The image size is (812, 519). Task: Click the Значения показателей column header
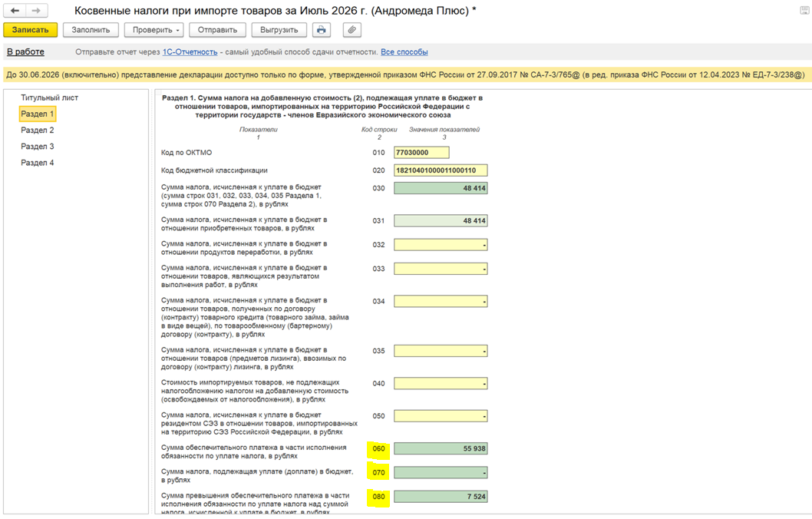click(x=444, y=130)
